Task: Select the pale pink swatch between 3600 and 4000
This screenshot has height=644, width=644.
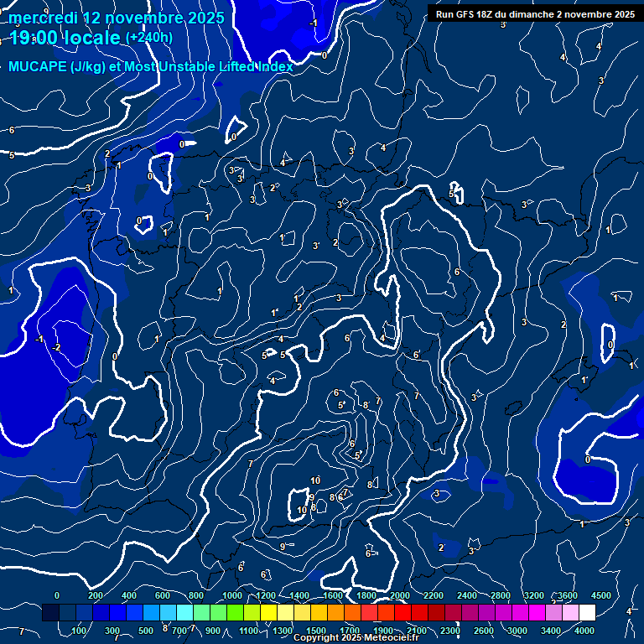Action: pos(570,612)
